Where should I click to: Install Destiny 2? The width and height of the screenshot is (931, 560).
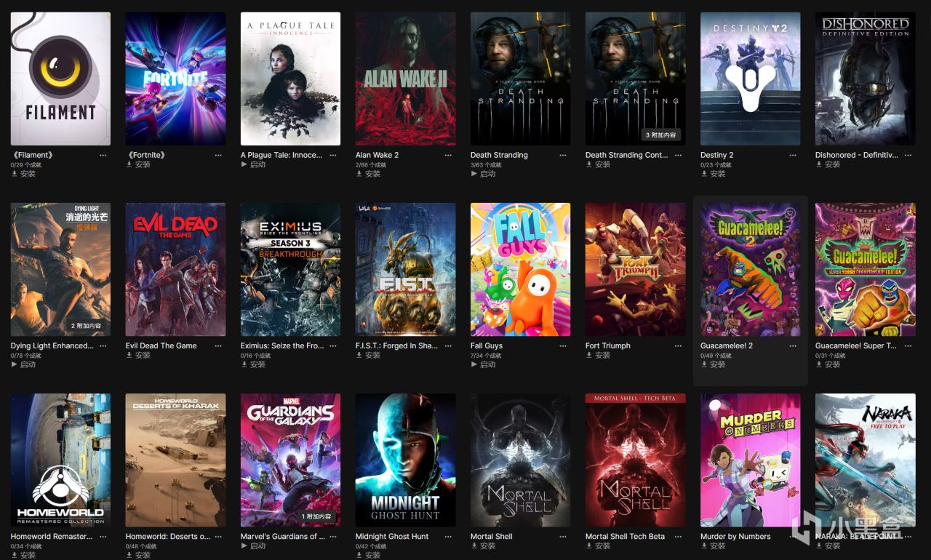713,174
